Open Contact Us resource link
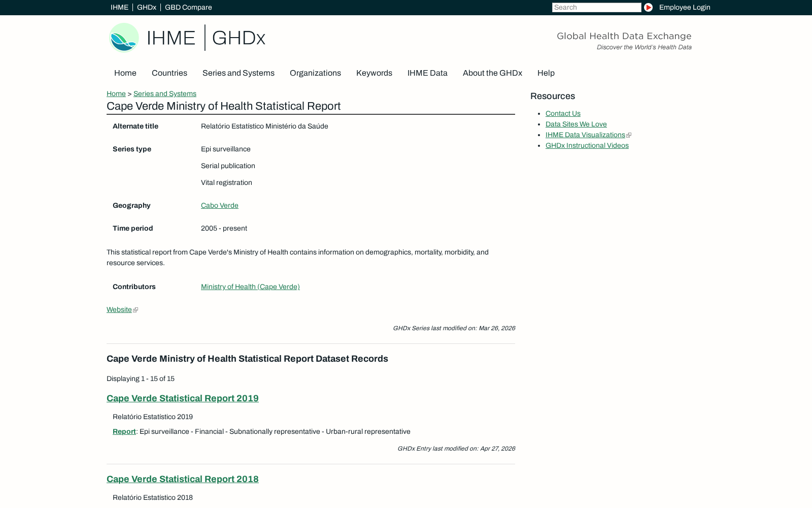Screen dimensions: 812x508 point(563,114)
